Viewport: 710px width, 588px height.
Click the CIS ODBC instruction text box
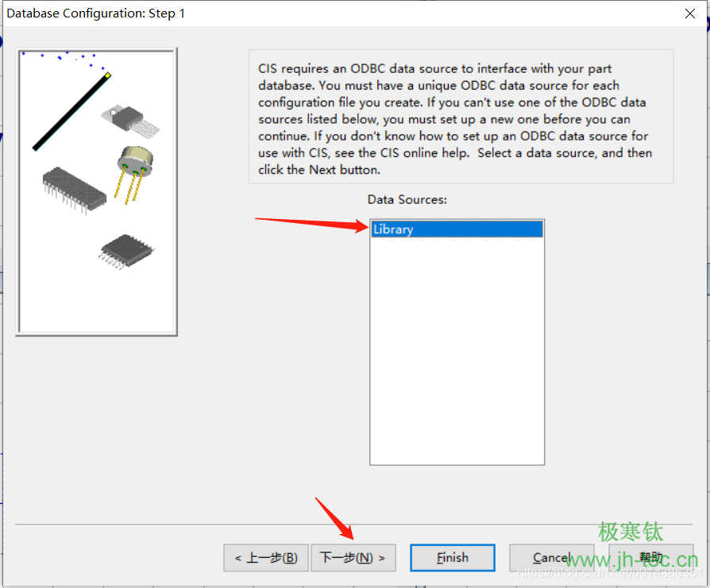(461, 119)
